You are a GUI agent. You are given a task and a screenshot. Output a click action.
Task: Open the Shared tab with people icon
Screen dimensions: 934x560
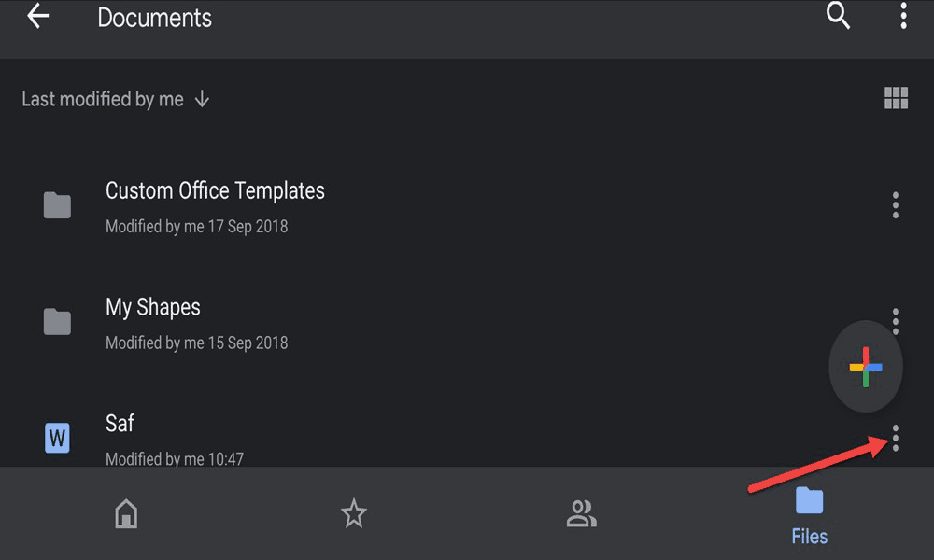581,513
